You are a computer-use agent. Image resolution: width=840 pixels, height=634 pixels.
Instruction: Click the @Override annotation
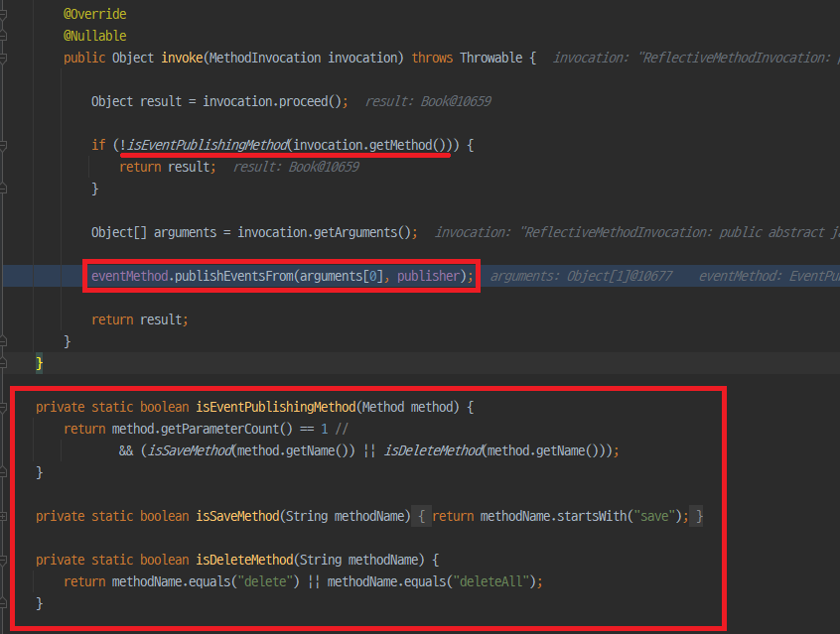point(94,14)
